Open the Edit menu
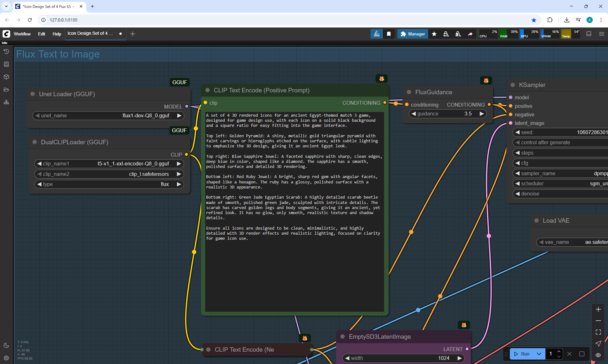Viewport: 608px width, 364px height. pyautogui.click(x=41, y=34)
